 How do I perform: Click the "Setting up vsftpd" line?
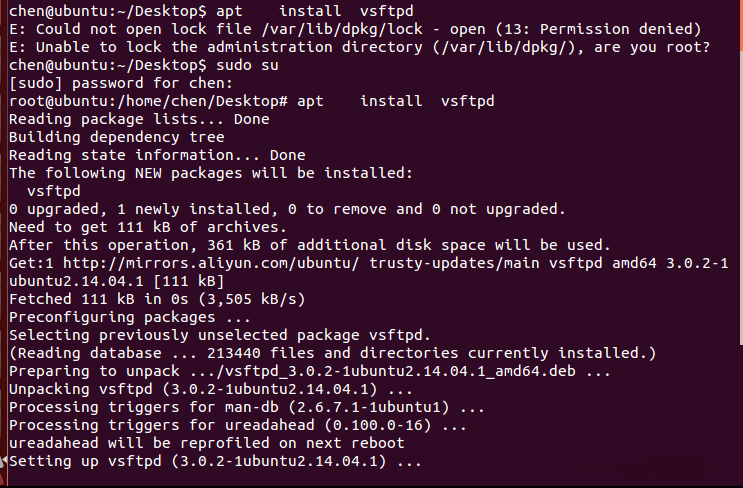click(215, 461)
